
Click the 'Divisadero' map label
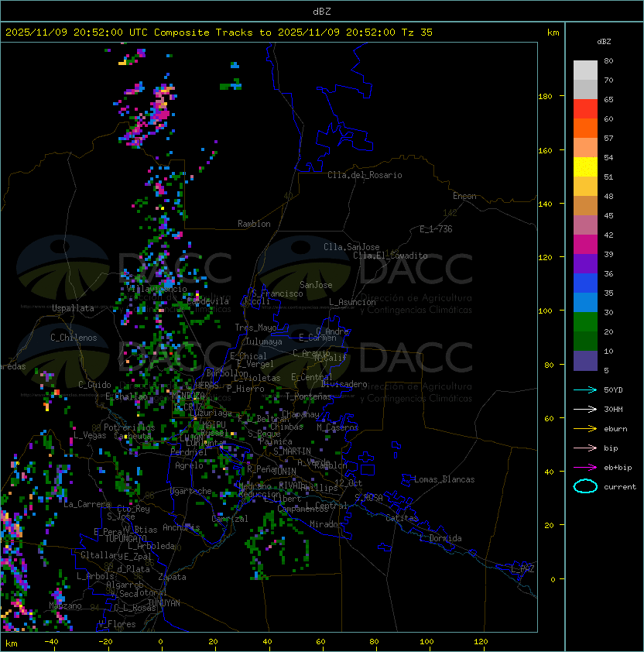(x=344, y=384)
